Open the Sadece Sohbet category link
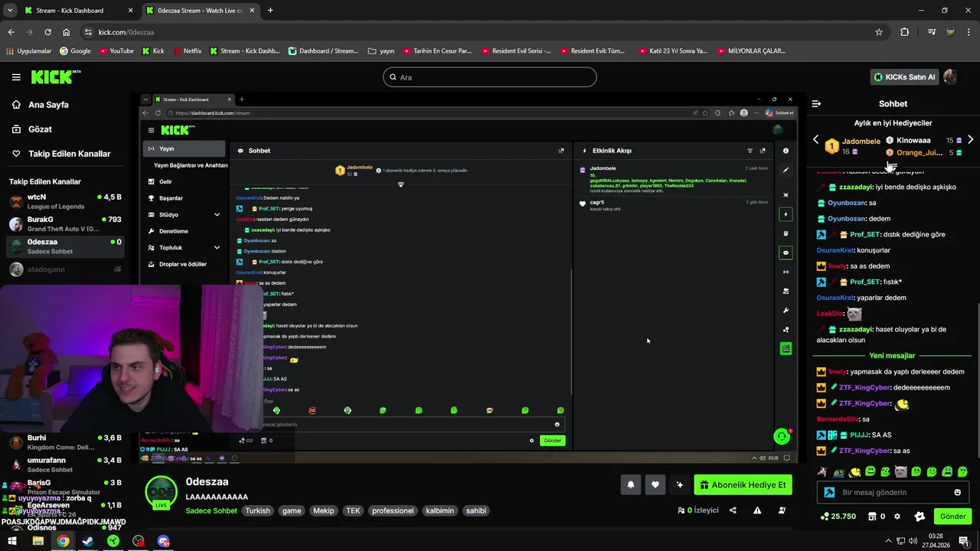The image size is (980, 551). click(211, 510)
